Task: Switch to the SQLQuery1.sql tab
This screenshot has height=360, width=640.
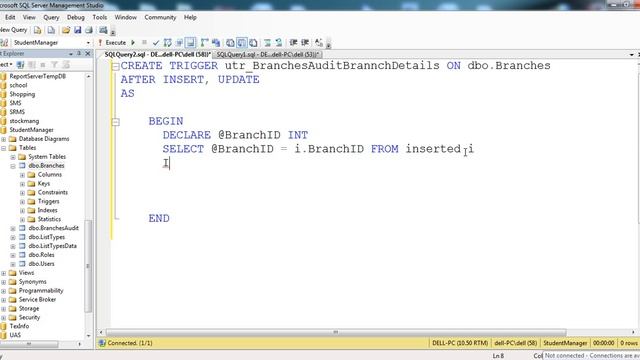Action: [x=268, y=54]
